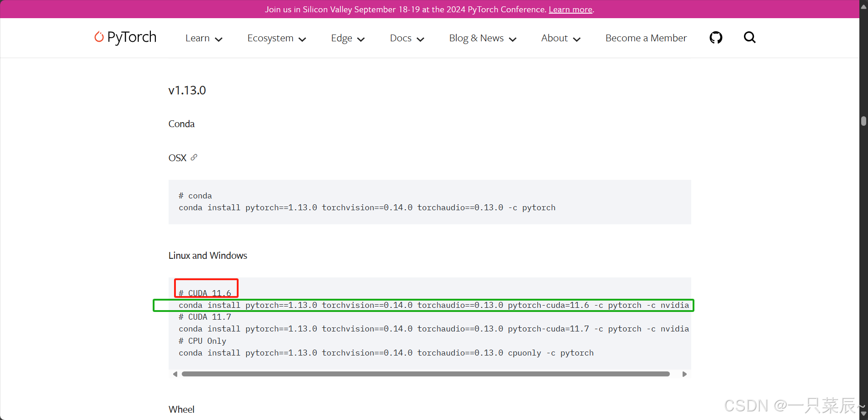The height and width of the screenshot is (420, 868).
Task: Click the '# conda' comment line
Action: tap(195, 196)
